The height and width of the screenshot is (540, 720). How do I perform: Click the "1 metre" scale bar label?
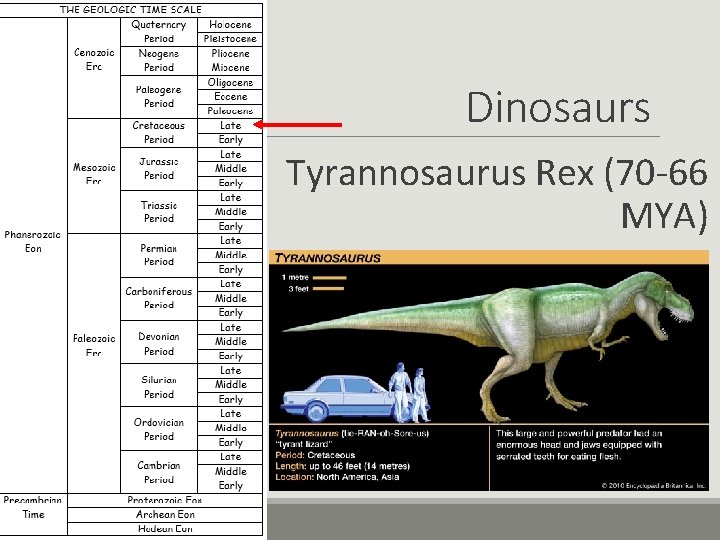[x=295, y=277]
